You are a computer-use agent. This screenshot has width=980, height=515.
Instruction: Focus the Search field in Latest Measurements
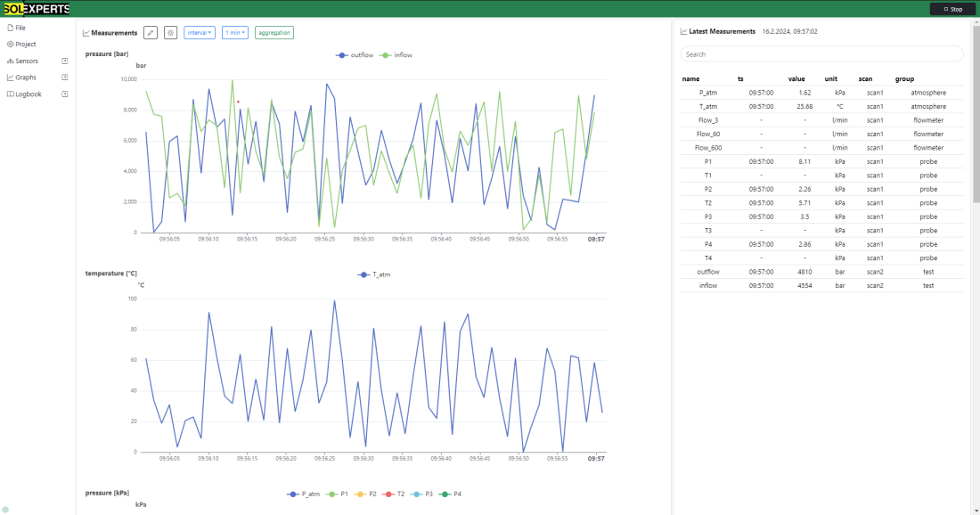pyautogui.click(x=822, y=54)
